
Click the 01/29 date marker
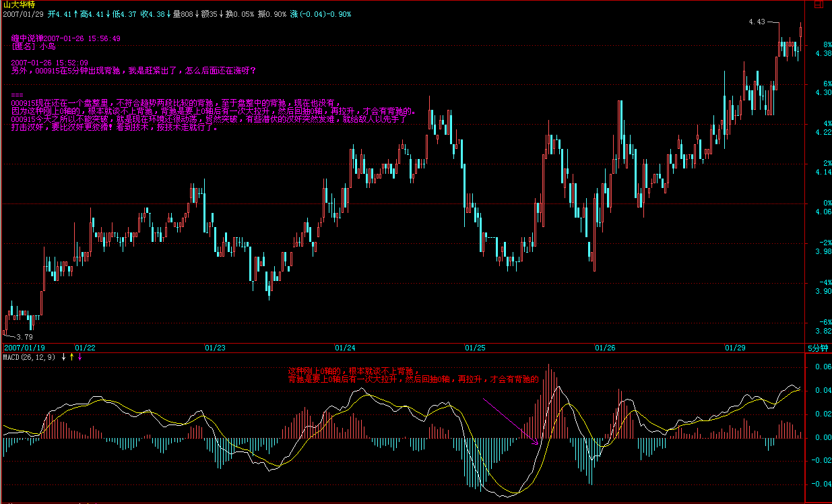[734, 348]
